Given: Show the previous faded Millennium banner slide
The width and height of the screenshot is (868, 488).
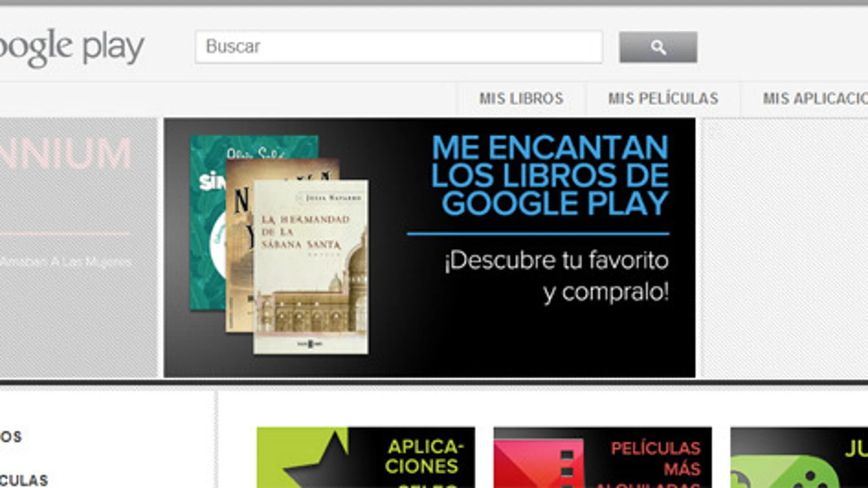Looking at the screenshot, I should click(x=79, y=247).
